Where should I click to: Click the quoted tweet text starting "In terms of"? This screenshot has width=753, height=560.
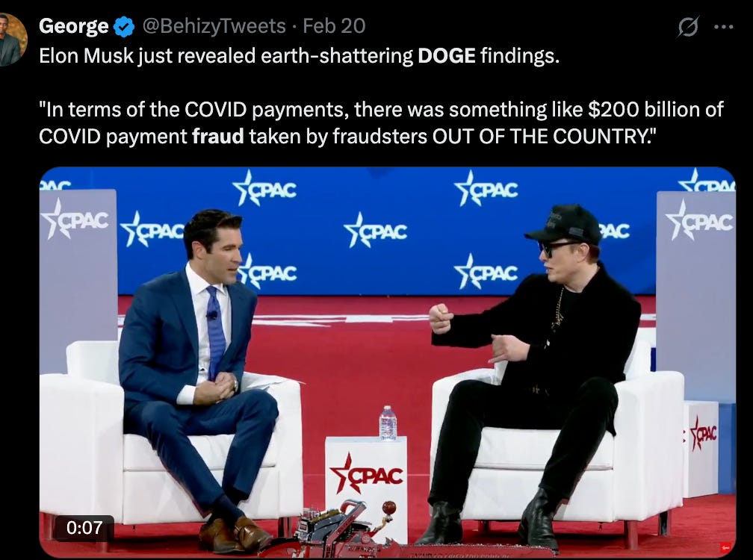click(381, 123)
